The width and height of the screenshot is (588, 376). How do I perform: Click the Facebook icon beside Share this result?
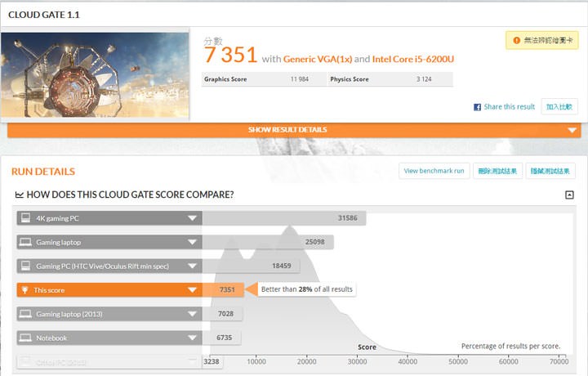(478, 107)
